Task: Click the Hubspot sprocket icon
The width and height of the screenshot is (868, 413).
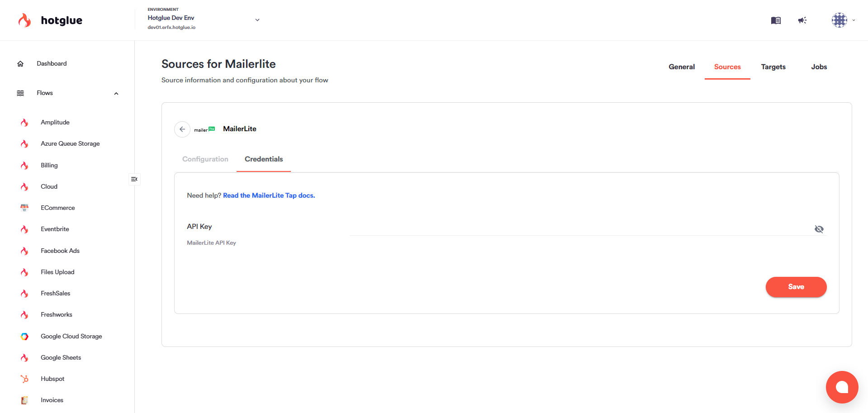Action: pos(24,379)
